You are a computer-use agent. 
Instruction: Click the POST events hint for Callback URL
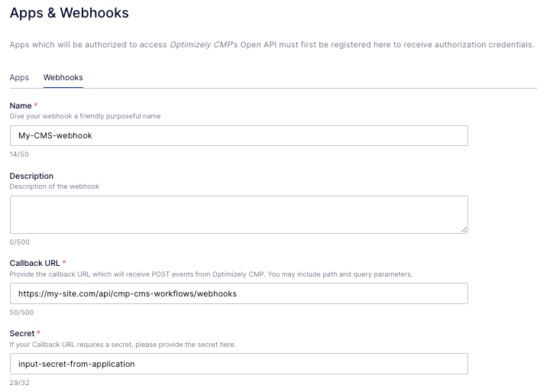211,274
